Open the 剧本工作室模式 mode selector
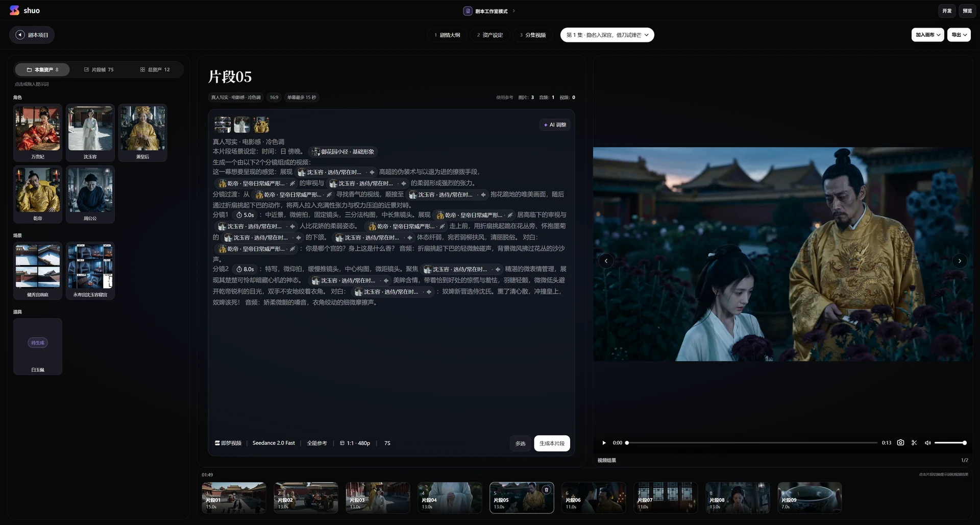Screen dimensions: 980x525 tap(489, 11)
